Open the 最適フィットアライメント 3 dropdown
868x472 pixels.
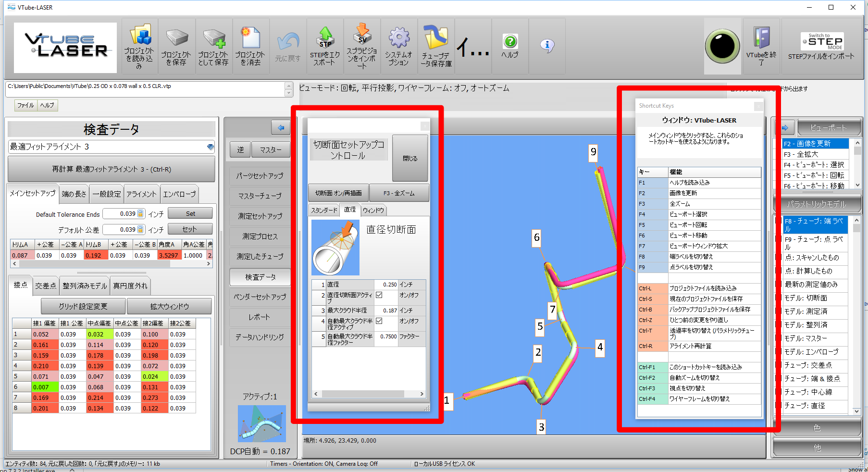click(x=210, y=147)
